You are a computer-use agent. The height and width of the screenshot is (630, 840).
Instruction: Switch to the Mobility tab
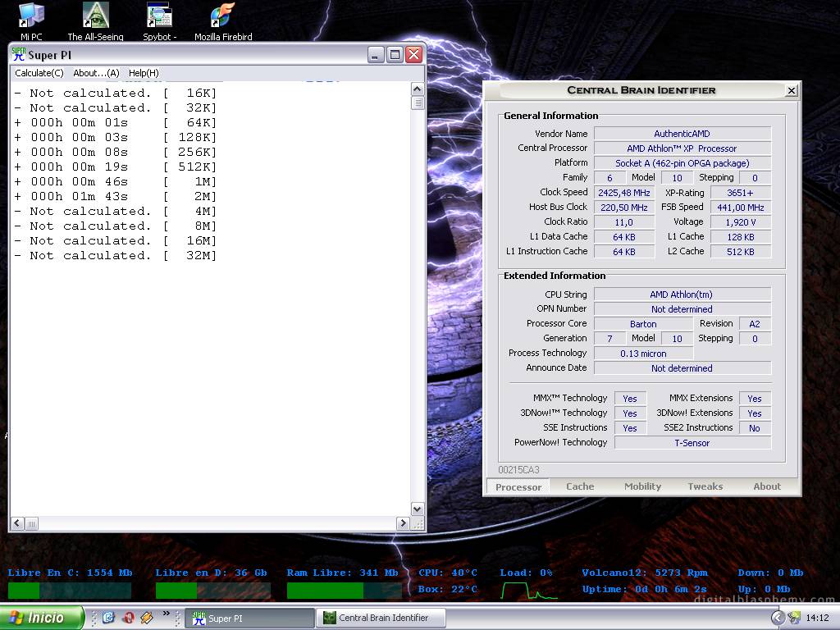tap(642, 486)
